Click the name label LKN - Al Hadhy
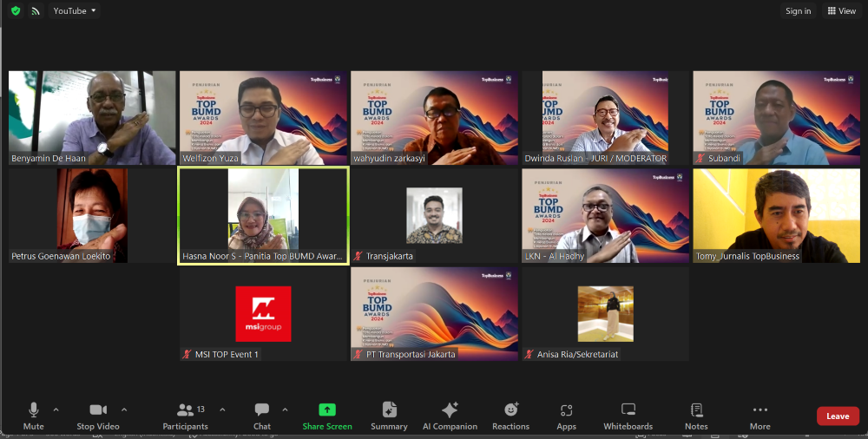Image resolution: width=868 pixels, height=439 pixels. coord(554,256)
